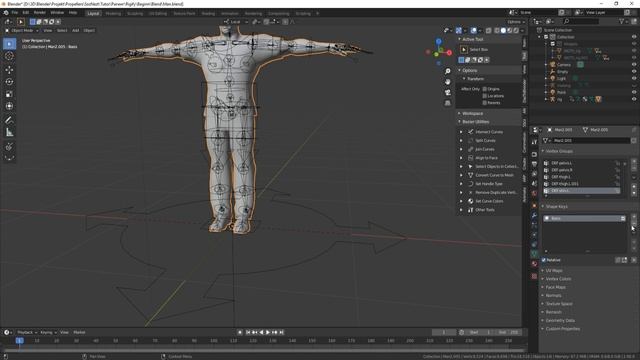Hide Camera object via eye icon
This screenshot has width=640, height=360.
[x=634, y=64]
